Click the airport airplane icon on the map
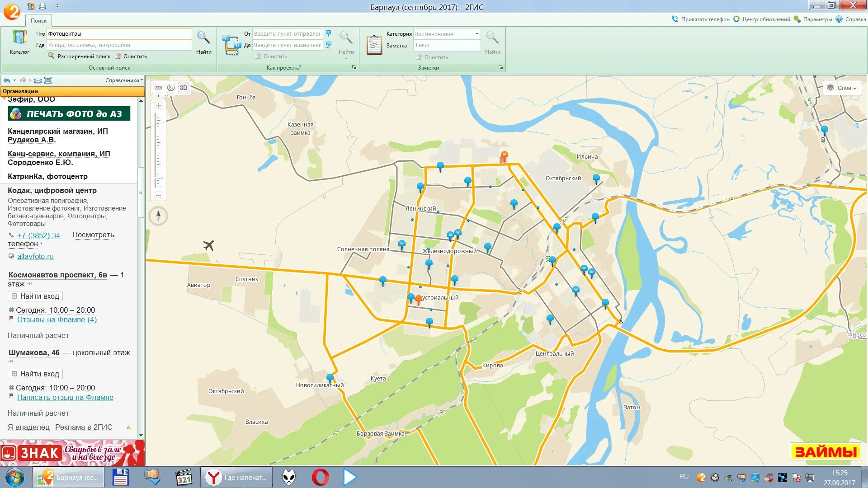Screen dimensions: 868x488 [x=208, y=245]
